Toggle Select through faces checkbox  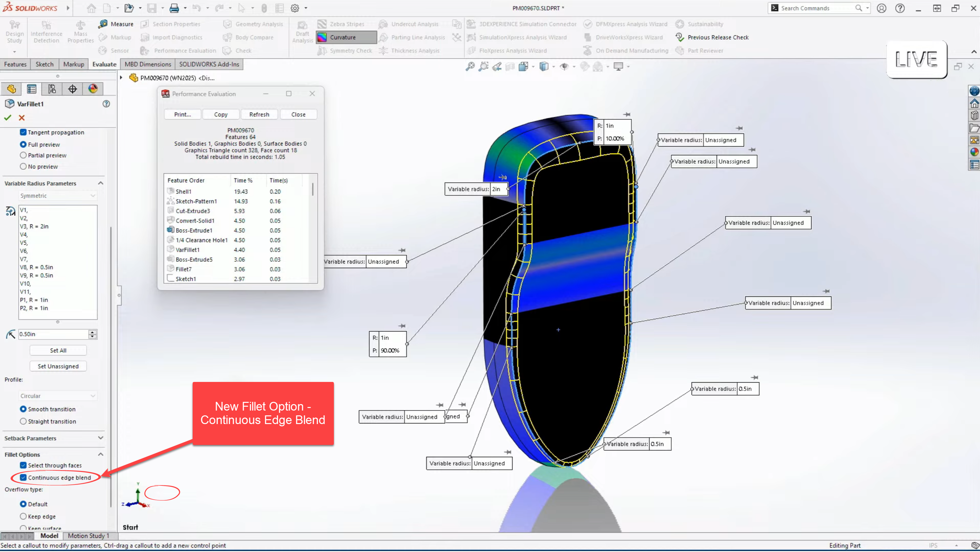pyautogui.click(x=23, y=466)
